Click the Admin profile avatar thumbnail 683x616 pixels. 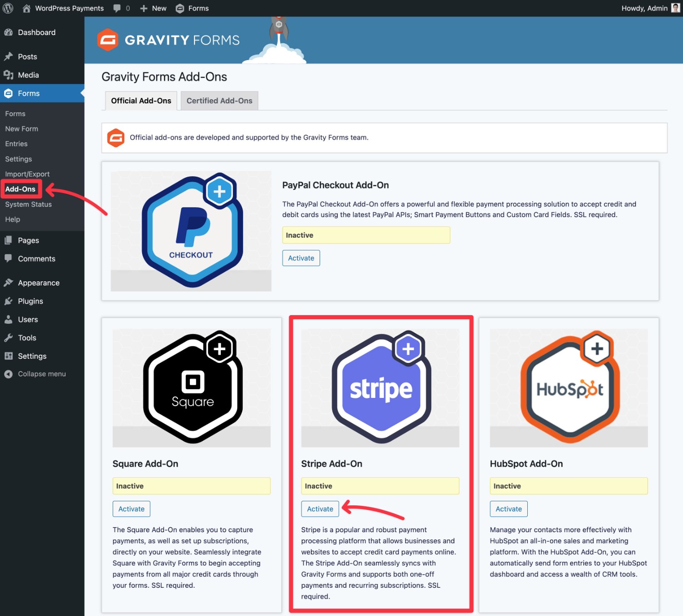(x=674, y=8)
